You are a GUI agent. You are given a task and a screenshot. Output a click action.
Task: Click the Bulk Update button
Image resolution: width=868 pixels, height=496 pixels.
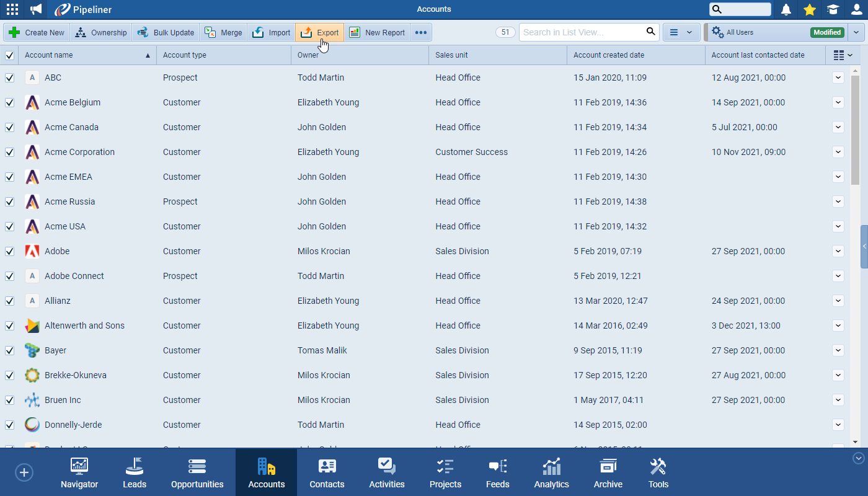[166, 33]
